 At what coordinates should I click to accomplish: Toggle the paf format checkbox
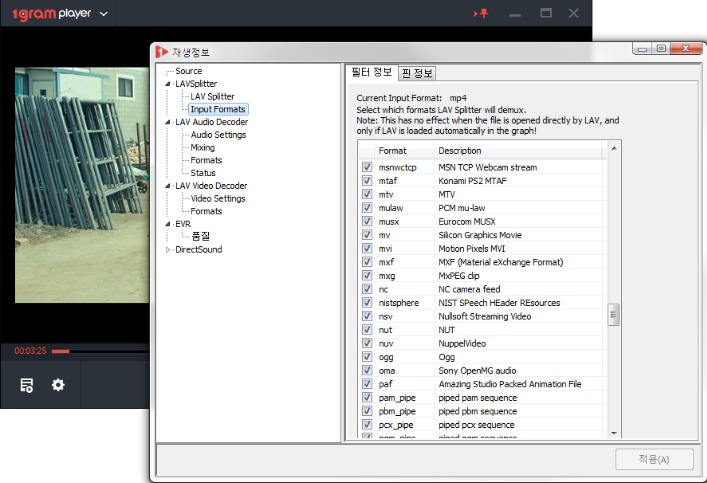[x=367, y=384]
